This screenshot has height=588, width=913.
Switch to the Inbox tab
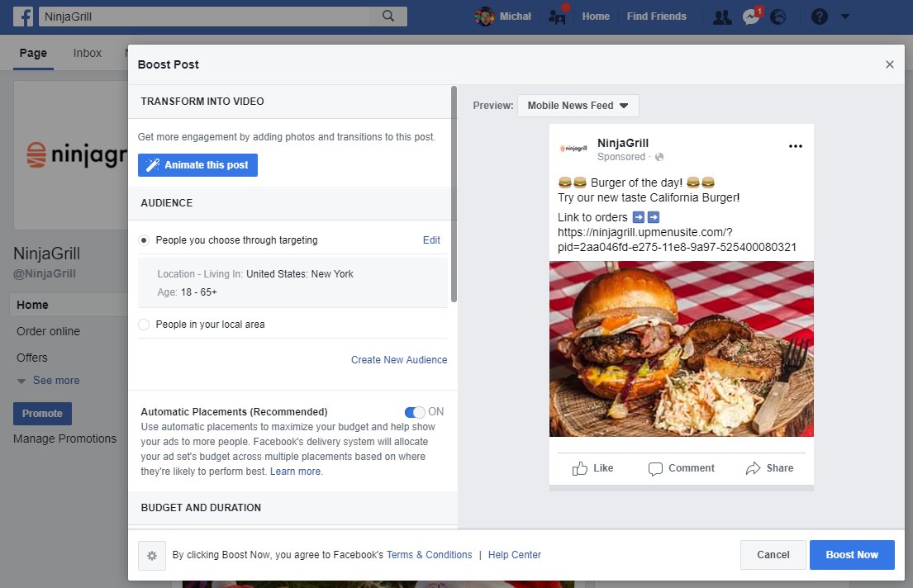point(88,53)
